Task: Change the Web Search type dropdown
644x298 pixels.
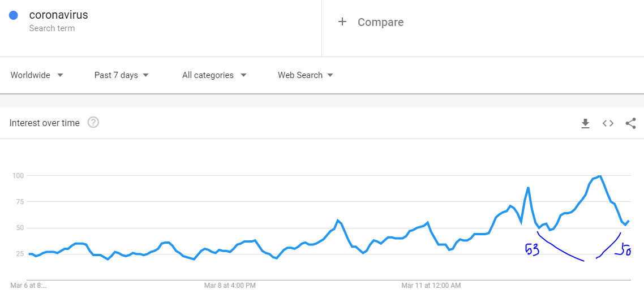Action: click(x=305, y=75)
